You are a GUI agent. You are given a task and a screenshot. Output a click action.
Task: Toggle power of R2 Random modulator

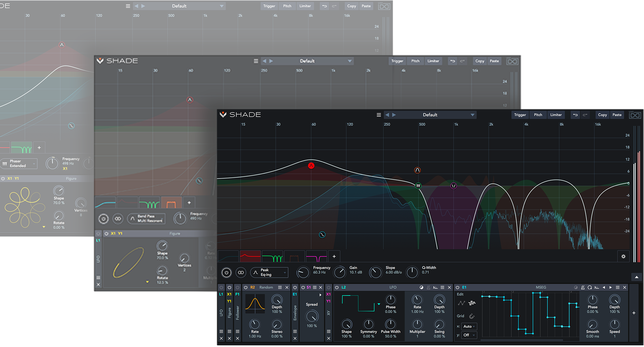(245, 287)
